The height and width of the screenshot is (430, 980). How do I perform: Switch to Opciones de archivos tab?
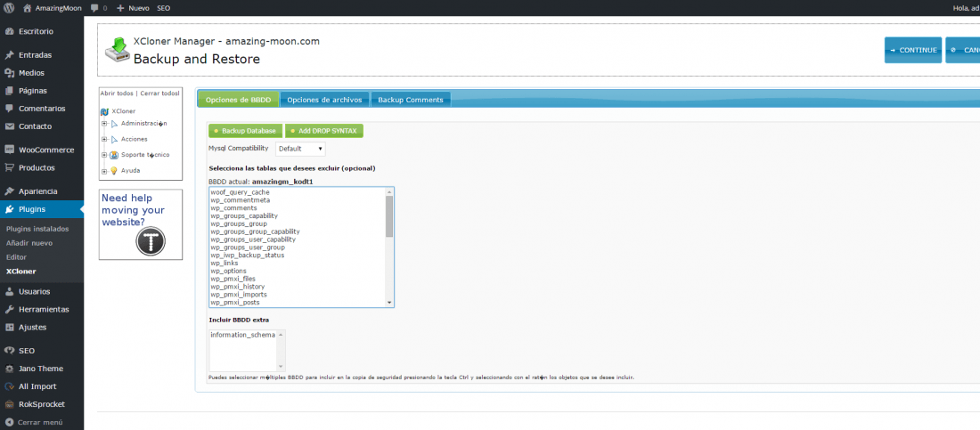[x=324, y=100]
